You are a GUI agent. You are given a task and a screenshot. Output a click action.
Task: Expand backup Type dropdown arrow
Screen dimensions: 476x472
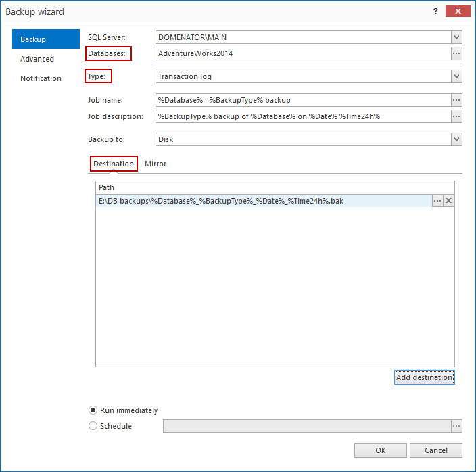(x=456, y=76)
